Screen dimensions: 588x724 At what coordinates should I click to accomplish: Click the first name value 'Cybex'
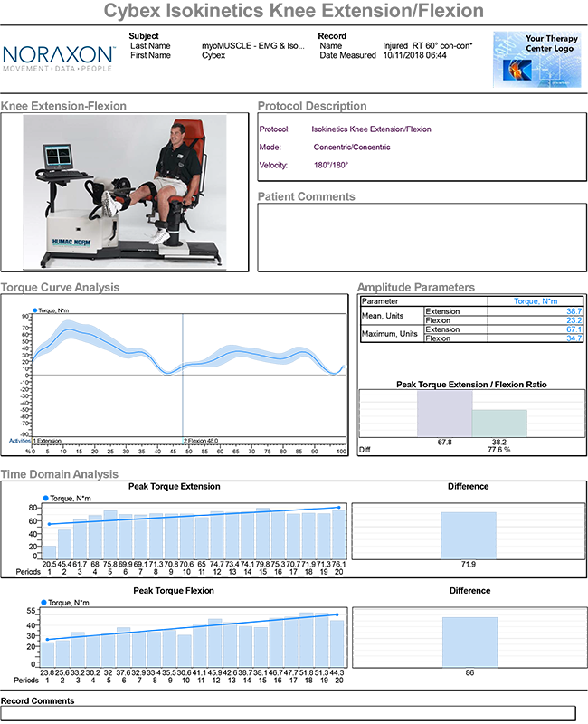click(x=213, y=55)
